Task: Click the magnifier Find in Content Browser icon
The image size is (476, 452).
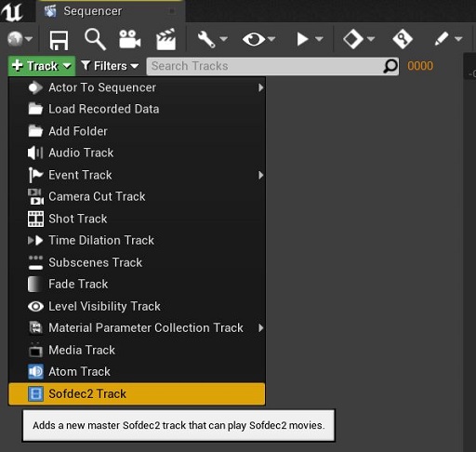Action: (96, 39)
